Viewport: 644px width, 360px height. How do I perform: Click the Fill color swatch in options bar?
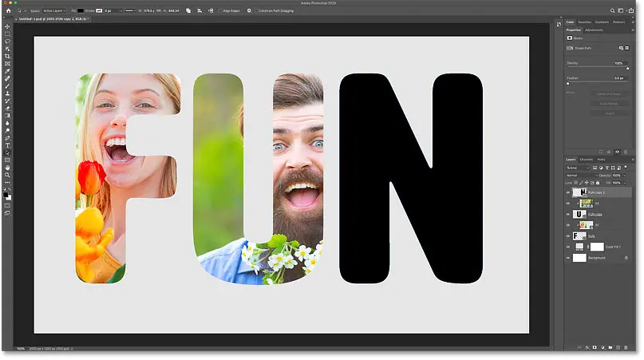click(81, 10)
